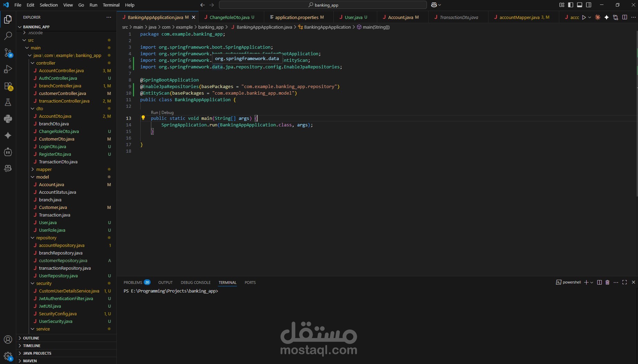Kill the terminal with trash icon
This screenshot has height=364, width=638.
pos(608,282)
